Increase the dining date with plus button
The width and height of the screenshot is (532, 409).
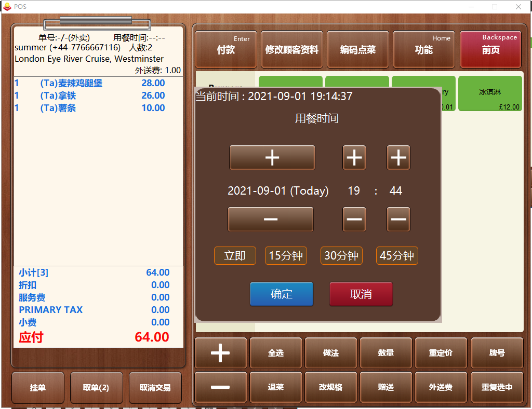click(272, 158)
